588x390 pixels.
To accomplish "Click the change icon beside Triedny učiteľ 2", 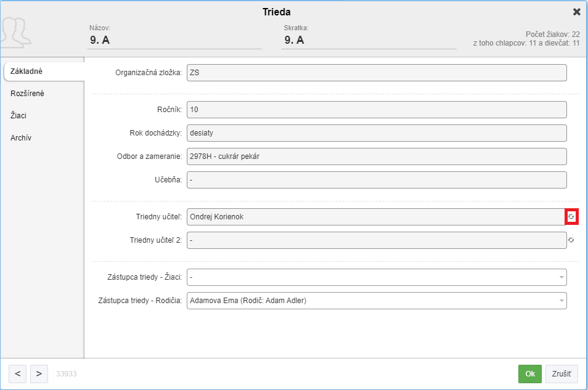I will pyautogui.click(x=571, y=240).
